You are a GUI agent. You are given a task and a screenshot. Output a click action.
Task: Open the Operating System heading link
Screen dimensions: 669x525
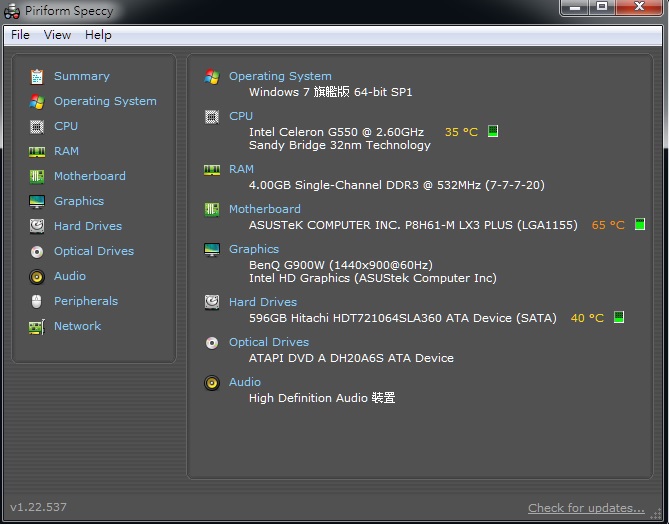tap(280, 76)
